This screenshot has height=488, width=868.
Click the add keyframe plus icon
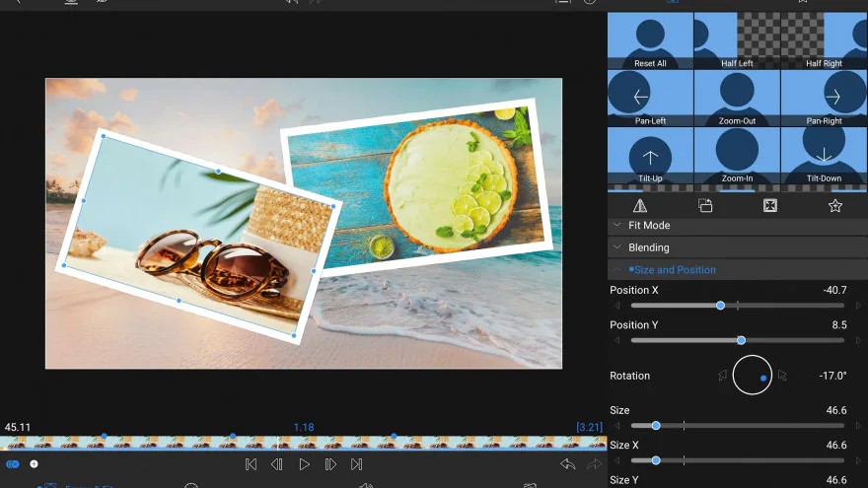(35, 464)
